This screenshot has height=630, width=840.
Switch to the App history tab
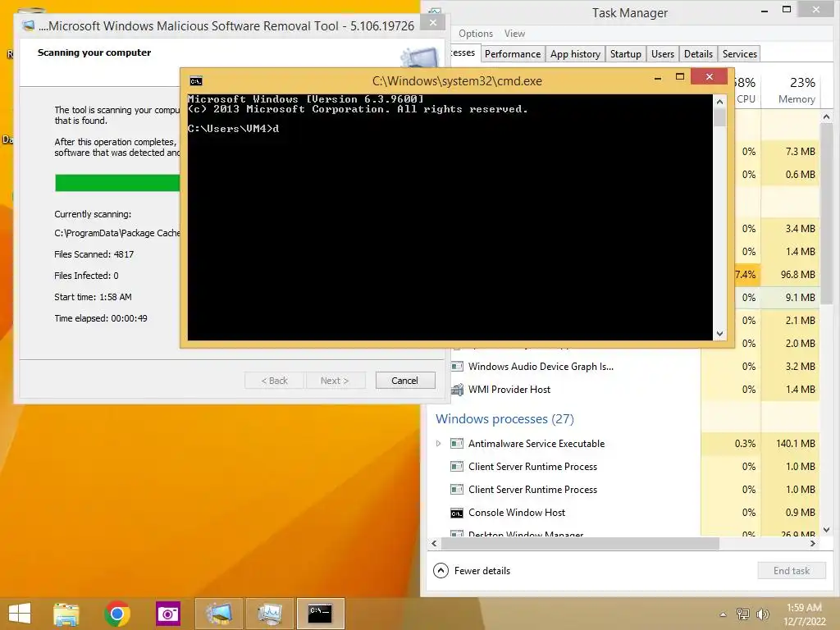click(575, 53)
